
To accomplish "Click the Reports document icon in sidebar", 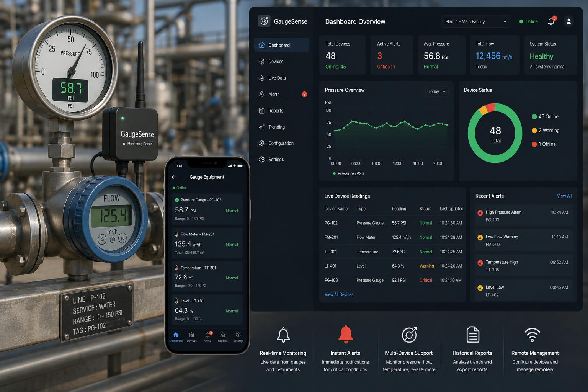I will pyautogui.click(x=262, y=111).
